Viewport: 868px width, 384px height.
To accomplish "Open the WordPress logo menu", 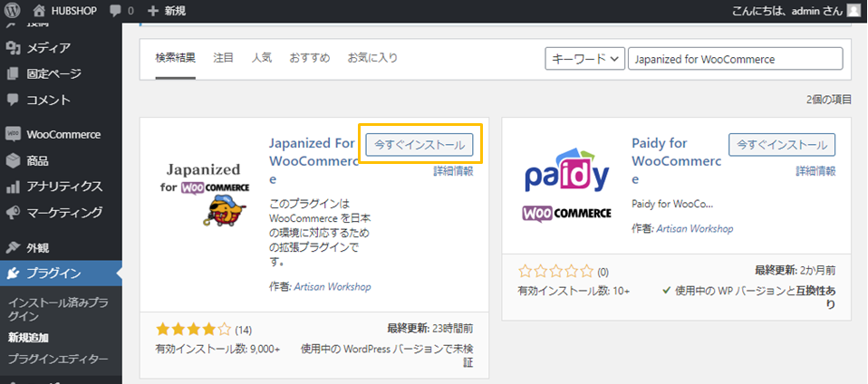I will 13,10.
